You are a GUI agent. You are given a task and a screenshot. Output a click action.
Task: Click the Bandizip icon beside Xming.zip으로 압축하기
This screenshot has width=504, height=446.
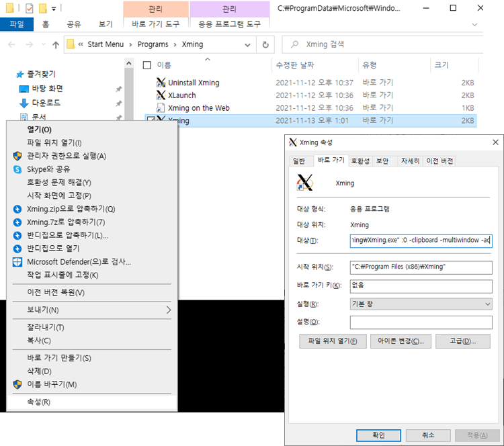(17, 209)
